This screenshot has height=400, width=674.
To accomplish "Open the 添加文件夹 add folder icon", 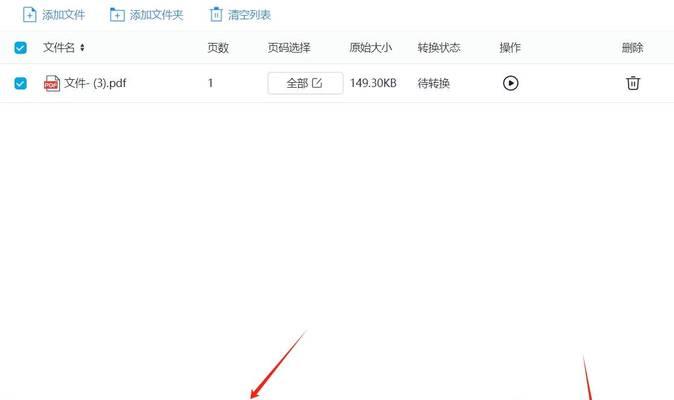I will point(117,15).
